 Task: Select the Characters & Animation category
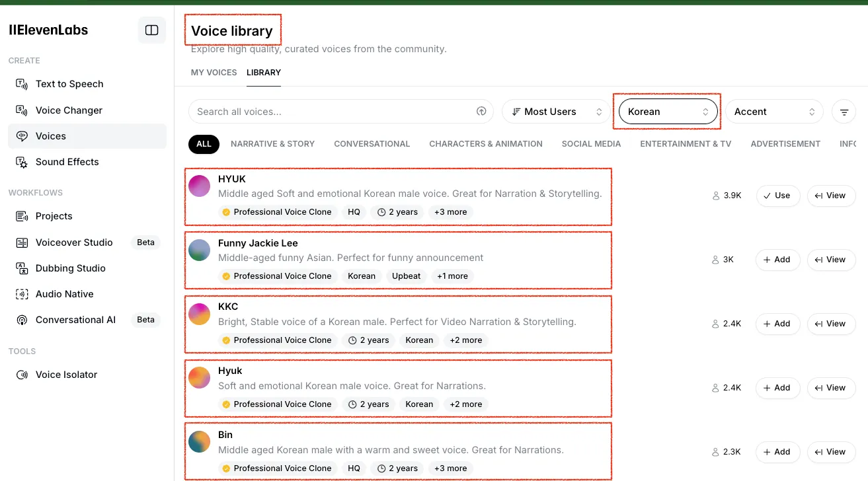pyautogui.click(x=486, y=144)
